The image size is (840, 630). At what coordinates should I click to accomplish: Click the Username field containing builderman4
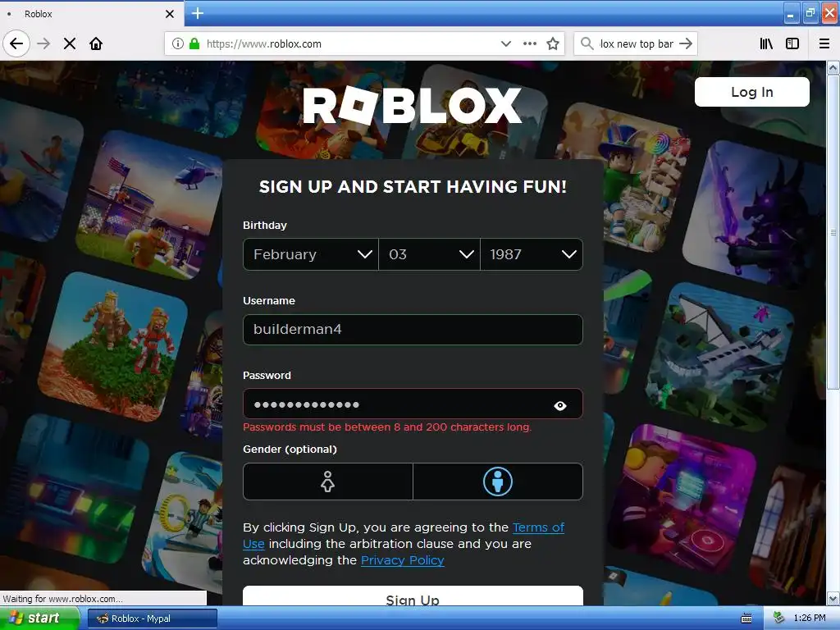[413, 330]
